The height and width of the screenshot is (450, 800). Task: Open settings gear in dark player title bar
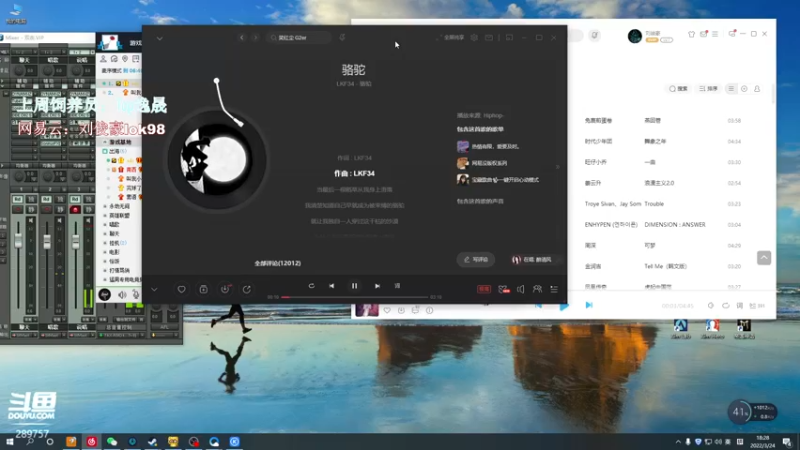(474, 38)
